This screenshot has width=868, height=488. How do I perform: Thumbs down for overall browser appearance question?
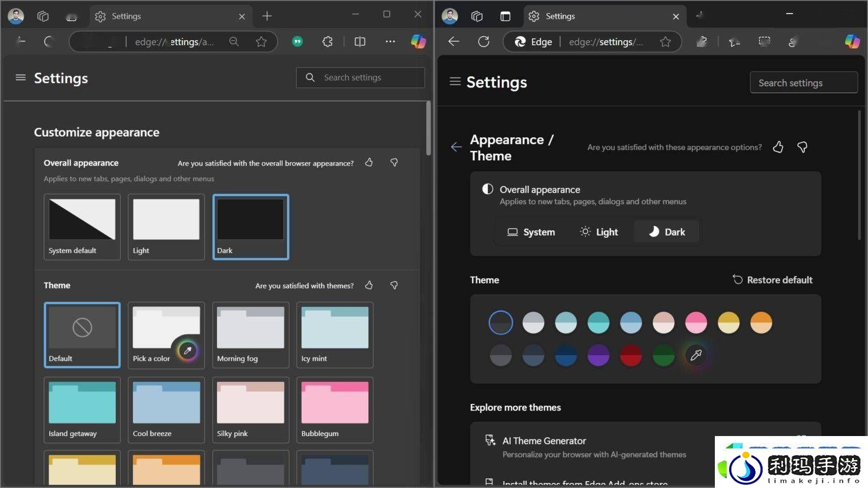click(394, 163)
